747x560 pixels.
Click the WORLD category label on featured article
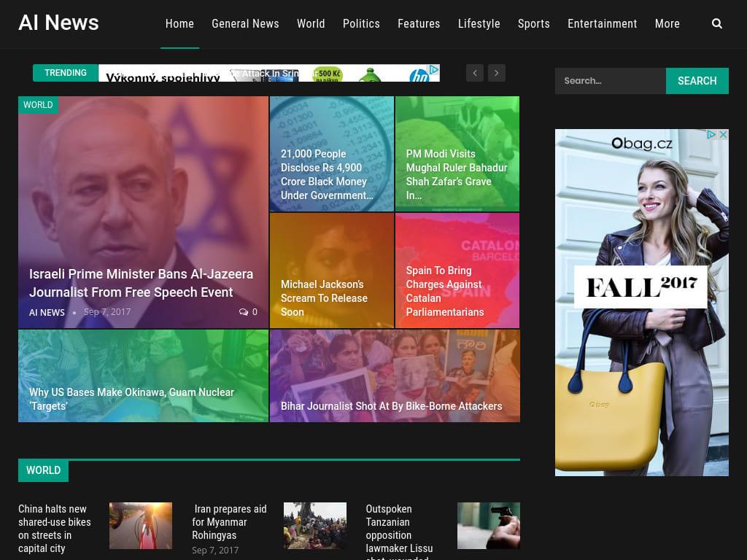38,105
